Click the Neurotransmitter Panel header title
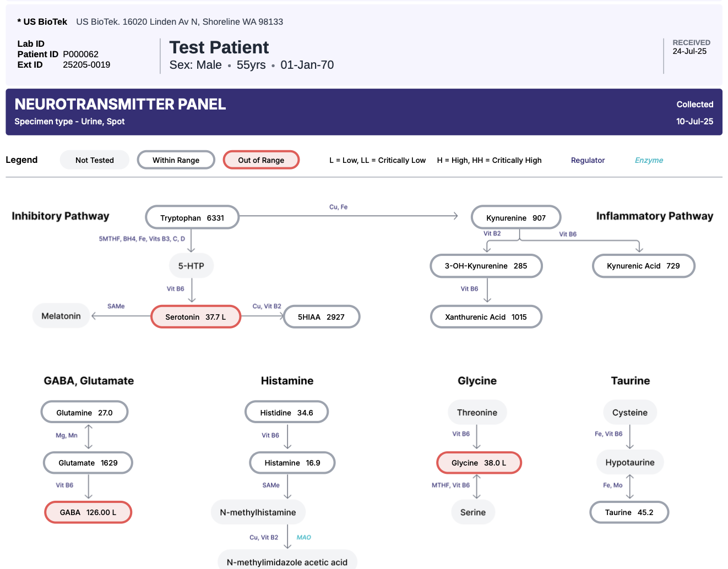The image size is (728, 569). (120, 104)
